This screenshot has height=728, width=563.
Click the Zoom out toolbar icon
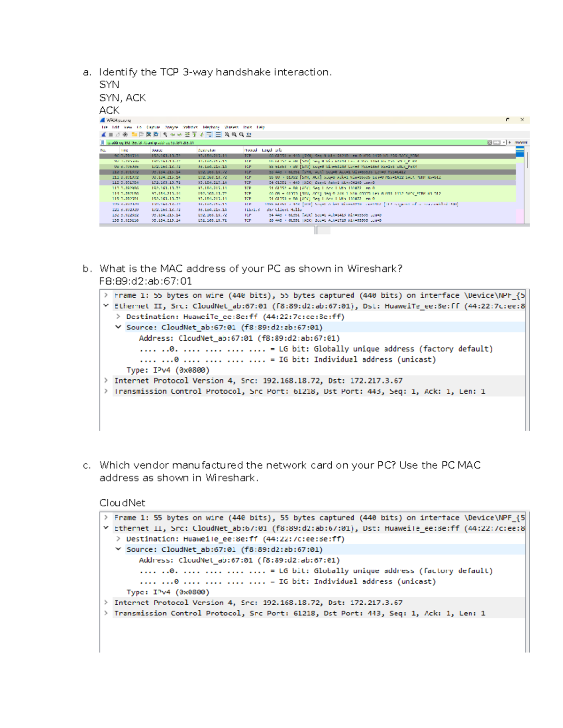pos(234,135)
